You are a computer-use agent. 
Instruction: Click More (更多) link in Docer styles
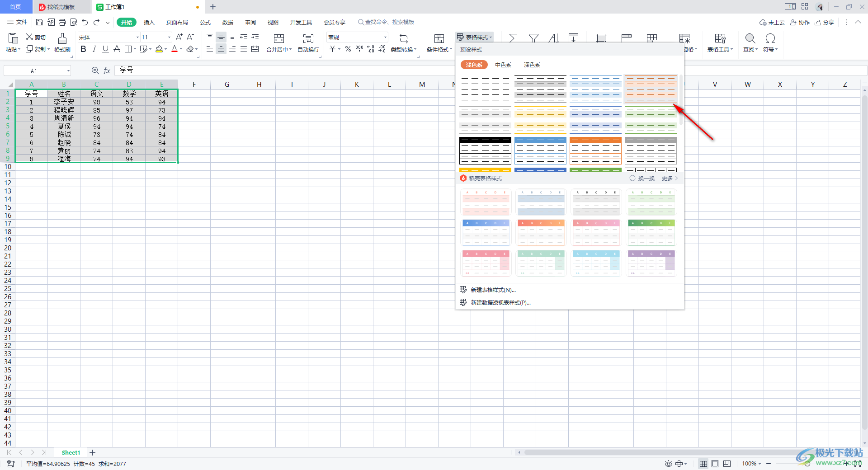(x=670, y=178)
